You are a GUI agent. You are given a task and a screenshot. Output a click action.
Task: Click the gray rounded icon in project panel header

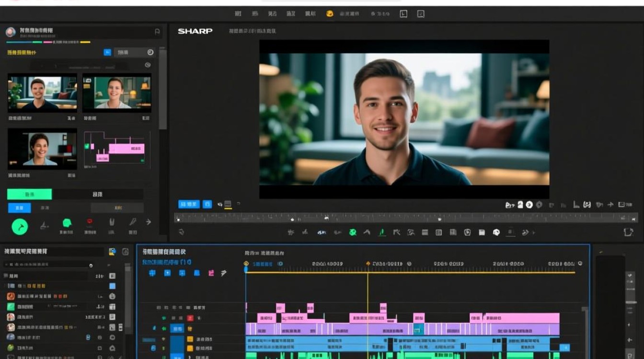126,251
